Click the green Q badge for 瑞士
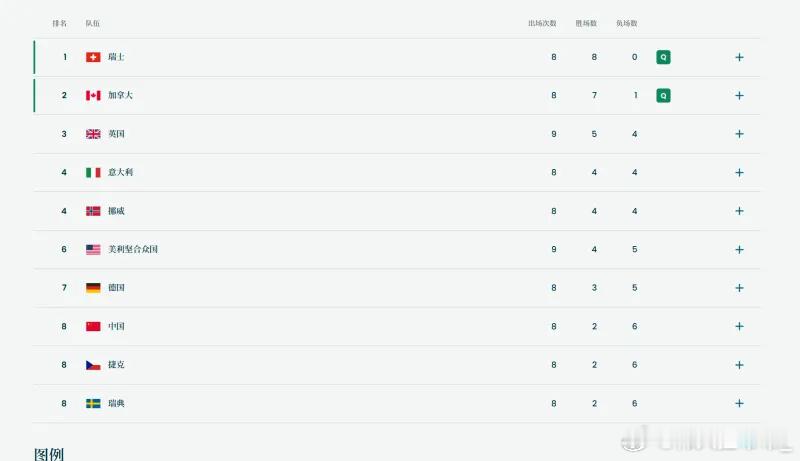Image resolution: width=800 pixels, height=461 pixels. [x=663, y=57]
